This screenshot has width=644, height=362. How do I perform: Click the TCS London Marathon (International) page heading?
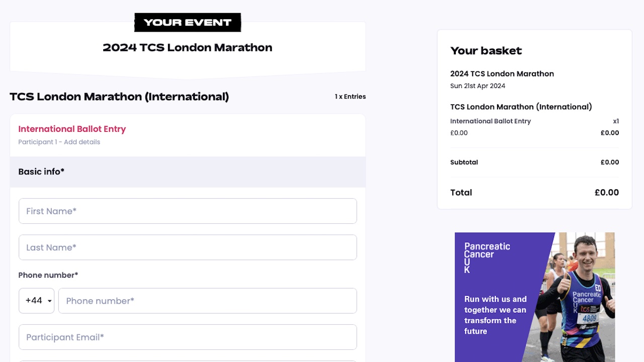(x=119, y=97)
